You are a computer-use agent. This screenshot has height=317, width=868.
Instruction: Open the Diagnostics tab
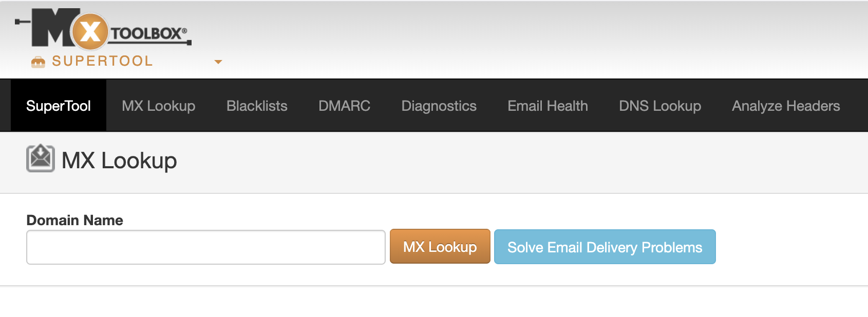tap(439, 106)
